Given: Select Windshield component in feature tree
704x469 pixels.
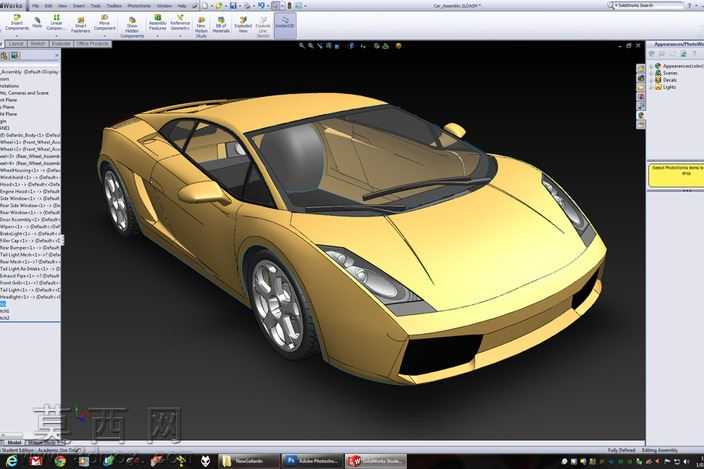Looking at the screenshot, I should pyautogui.click(x=30, y=177).
